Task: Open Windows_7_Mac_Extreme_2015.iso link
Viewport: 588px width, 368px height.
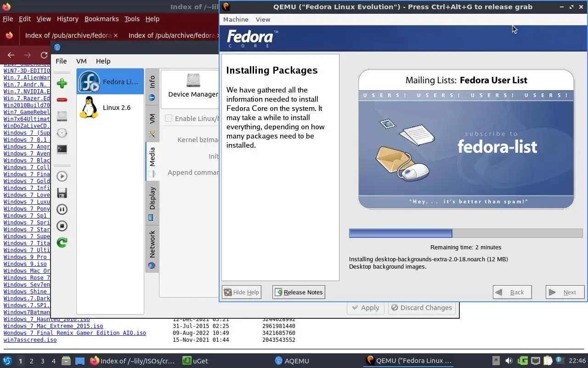Action: click(53, 326)
